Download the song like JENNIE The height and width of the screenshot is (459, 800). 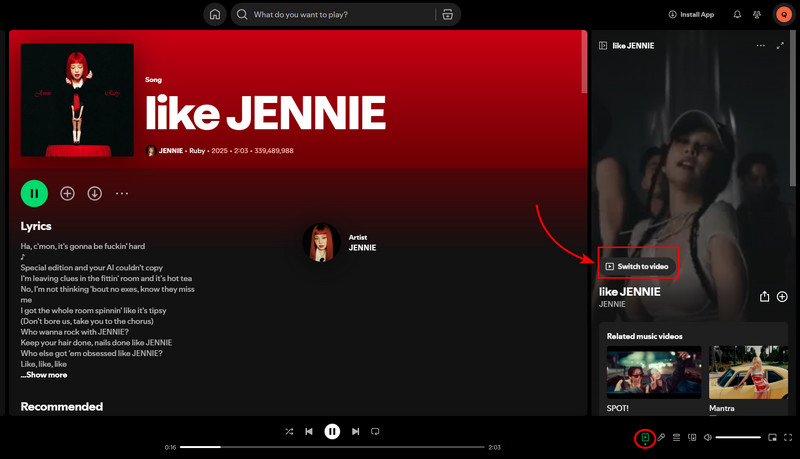tap(94, 193)
